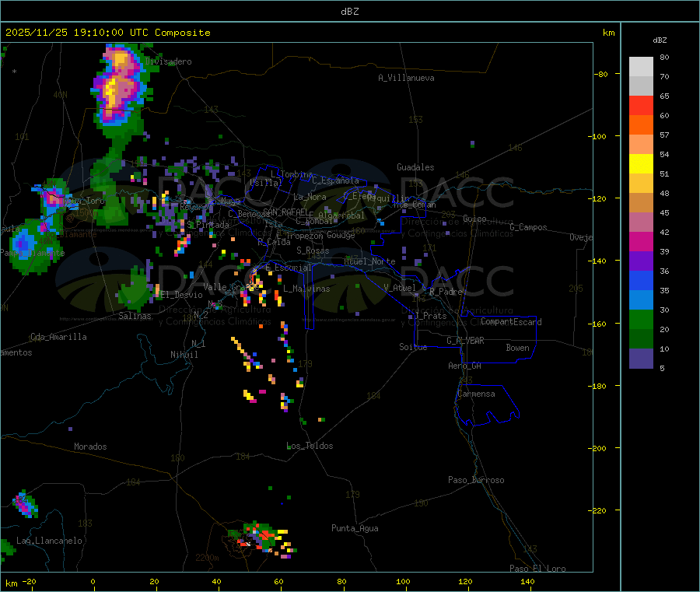Click the '205' road number label
The image size is (700, 592).
pyautogui.click(x=576, y=289)
